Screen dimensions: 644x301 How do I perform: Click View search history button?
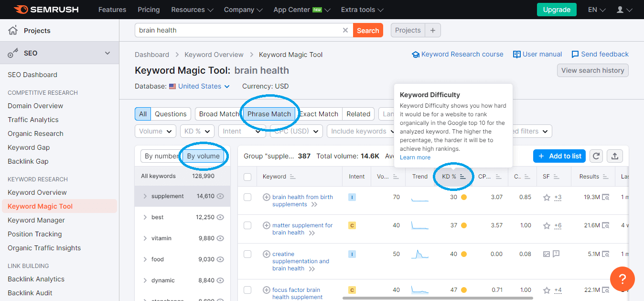click(593, 70)
